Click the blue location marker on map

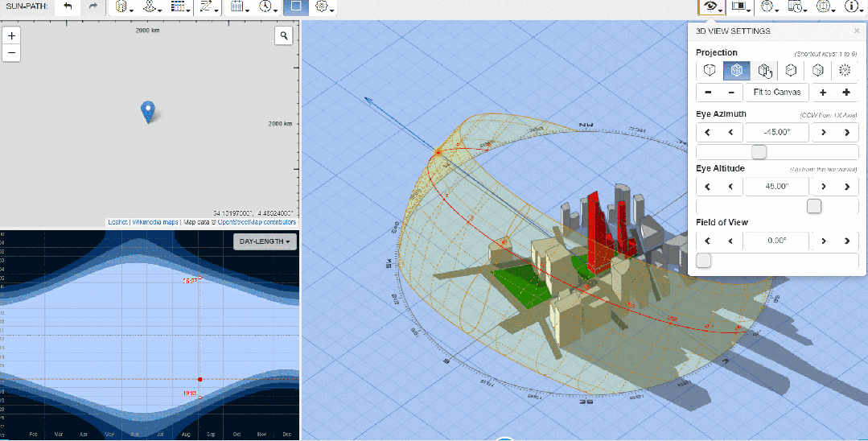[147, 111]
